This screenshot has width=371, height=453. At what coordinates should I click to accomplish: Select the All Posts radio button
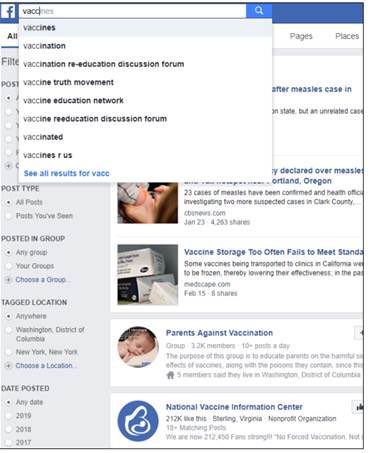(x=9, y=202)
